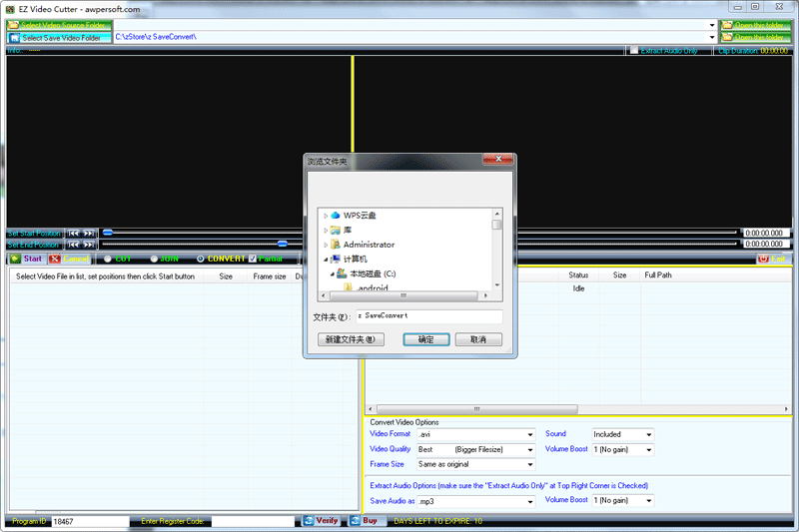This screenshot has width=799, height=532.
Task: Enable the Extract Audio Only checkbox
Action: click(634, 50)
